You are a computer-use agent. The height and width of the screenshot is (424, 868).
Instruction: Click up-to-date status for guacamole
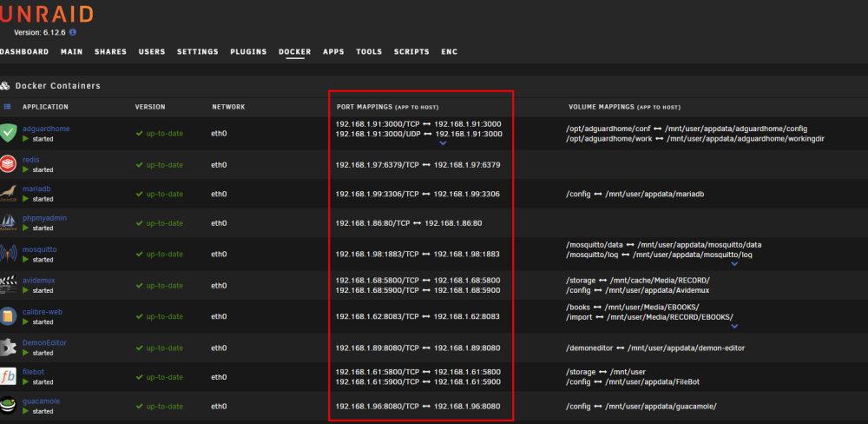(x=160, y=407)
